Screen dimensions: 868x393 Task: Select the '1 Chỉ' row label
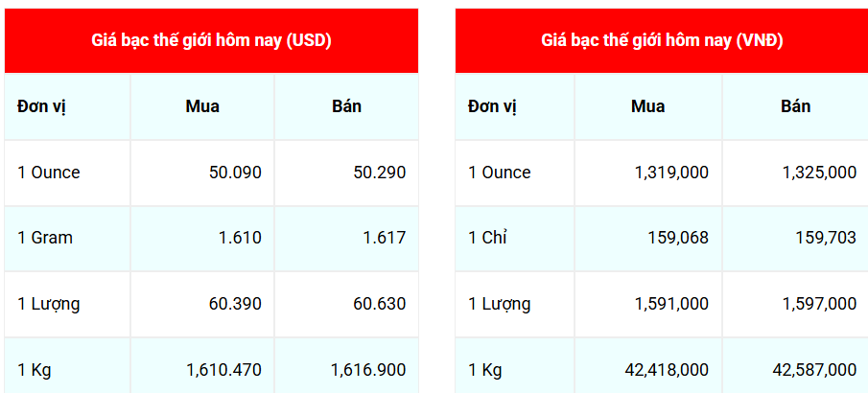click(x=487, y=238)
